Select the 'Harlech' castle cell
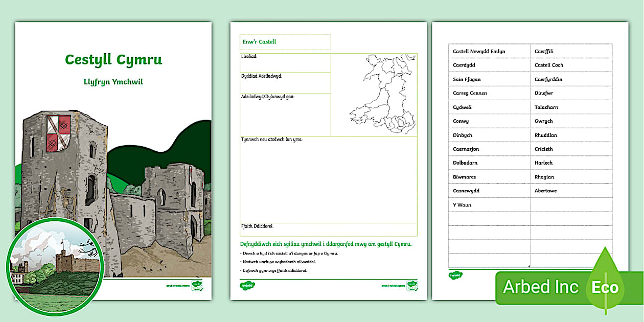Screen dimensions: 644x322 [x=543, y=163]
